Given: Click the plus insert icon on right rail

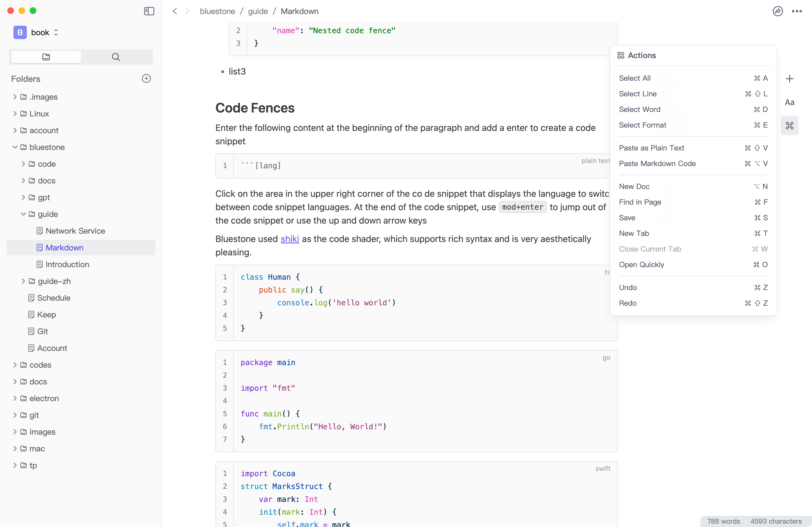Looking at the screenshot, I should point(789,79).
